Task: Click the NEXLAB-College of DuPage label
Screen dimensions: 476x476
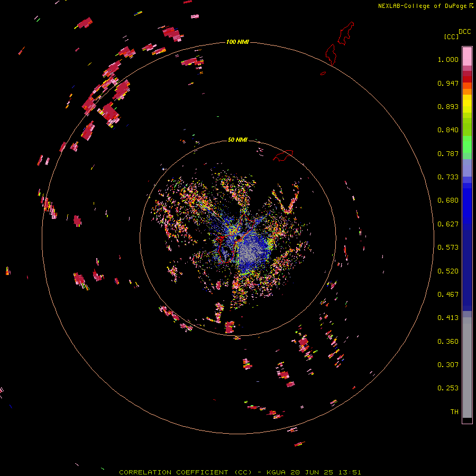Action: click(x=425, y=6)
